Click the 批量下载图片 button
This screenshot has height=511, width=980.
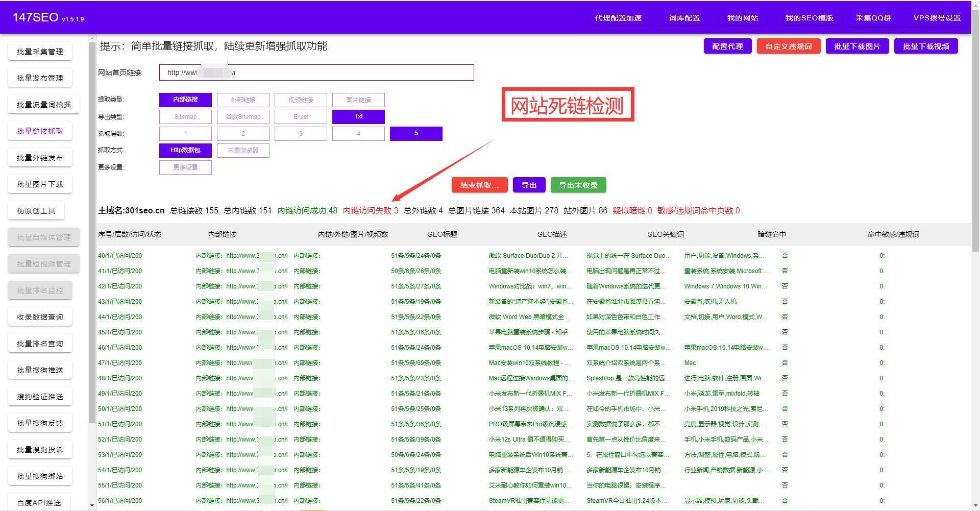pyautogui.click(x=857, y=46)
